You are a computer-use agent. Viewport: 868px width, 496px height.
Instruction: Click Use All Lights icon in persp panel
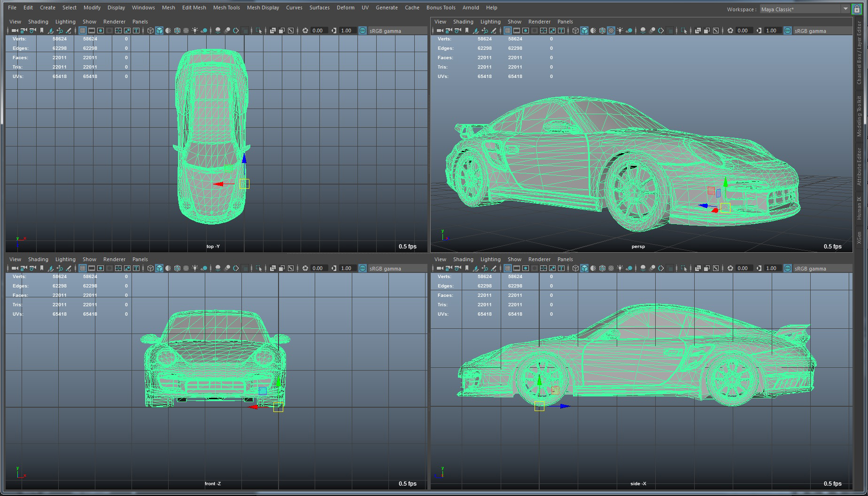click(x=620, y=31)
